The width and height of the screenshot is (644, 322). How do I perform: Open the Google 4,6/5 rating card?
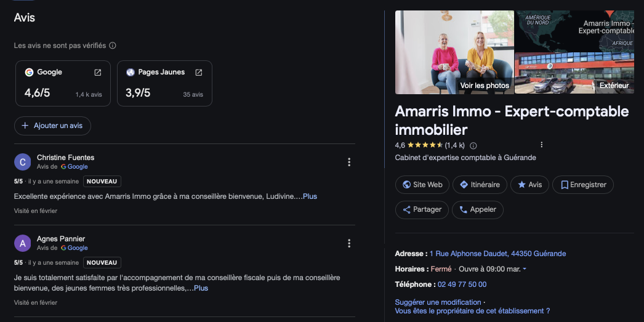click(63, 84)
